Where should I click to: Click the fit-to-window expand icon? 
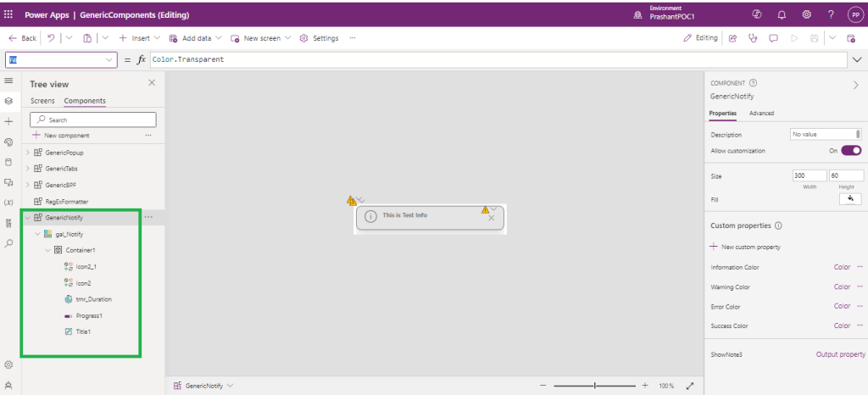(x=690, y=386)
